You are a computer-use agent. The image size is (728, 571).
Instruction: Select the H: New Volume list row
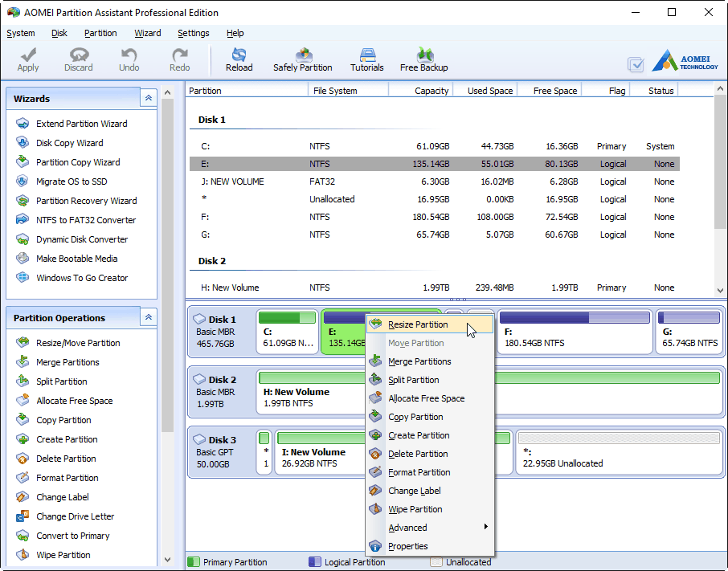click(435, 288)
